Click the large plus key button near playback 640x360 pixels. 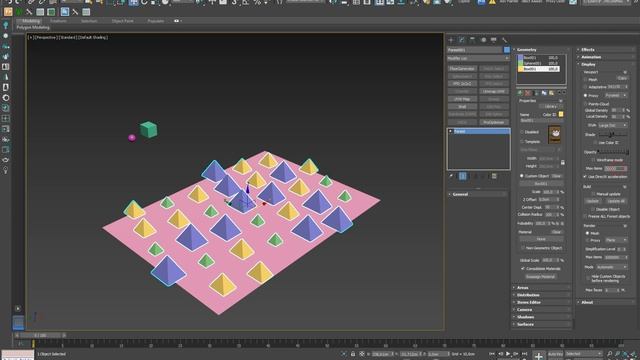tap(538, 356)
